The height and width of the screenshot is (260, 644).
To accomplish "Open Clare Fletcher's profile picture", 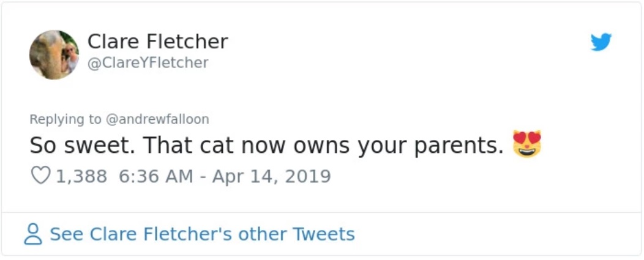I will pyautogui.click(x=54, y=54).
